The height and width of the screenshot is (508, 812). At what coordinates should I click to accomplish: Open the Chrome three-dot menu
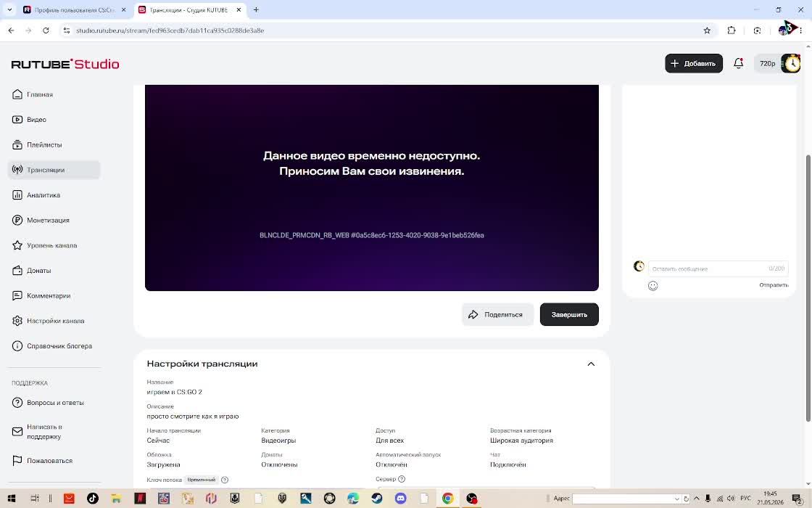[x=801, y=30]
